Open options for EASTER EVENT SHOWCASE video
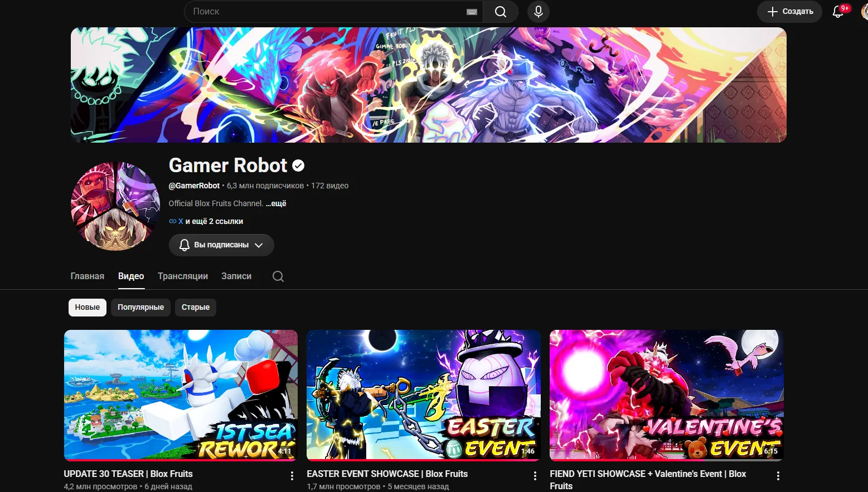 pos(535,476)
